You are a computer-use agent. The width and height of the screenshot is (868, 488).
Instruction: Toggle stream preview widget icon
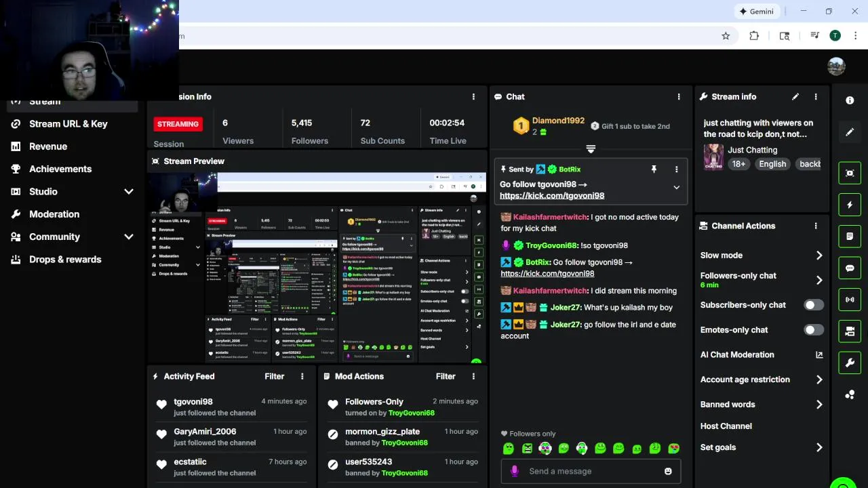point(850,173)
